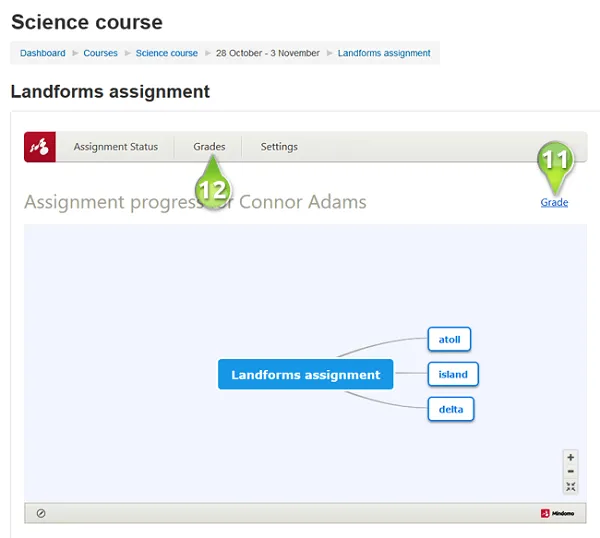Select the island topic node
Image resolution: width=600 pixels, height=538 pixels.
click(x=453, y=375)
